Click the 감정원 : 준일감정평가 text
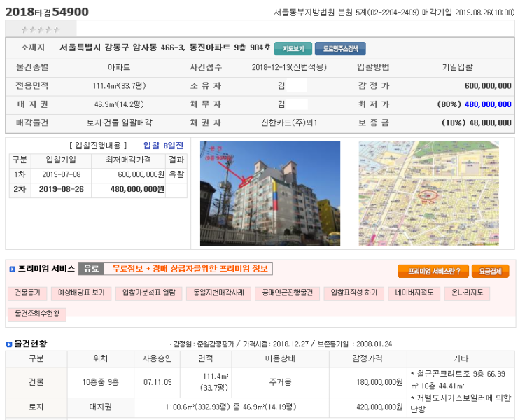The image size is (520, 420). (x=204, y=344)
